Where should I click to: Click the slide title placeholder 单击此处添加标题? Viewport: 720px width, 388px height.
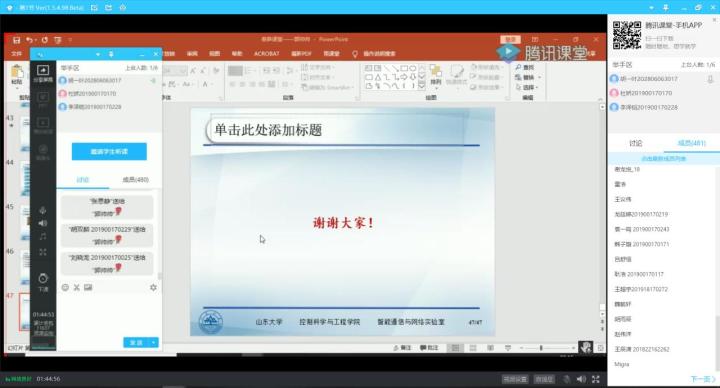coord(268,130)
